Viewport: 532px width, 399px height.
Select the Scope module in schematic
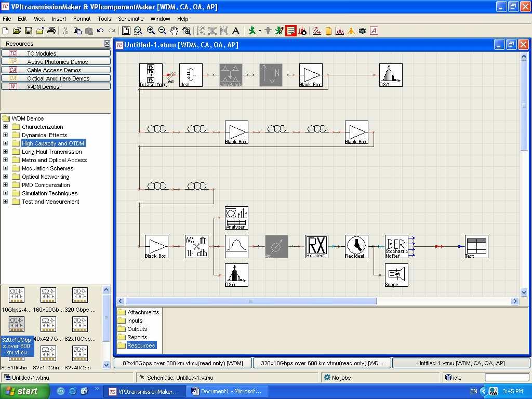click(x=396, y=275)
